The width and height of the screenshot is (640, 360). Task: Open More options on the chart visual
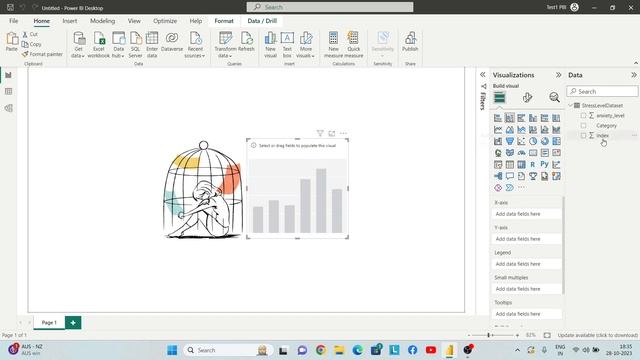pyautogui.click(x=343, y=133)
